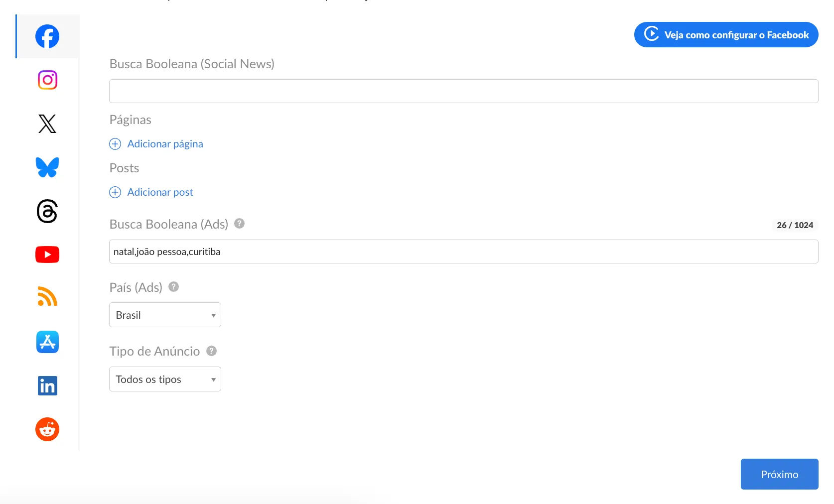Choose the YouTube source icon

[x=47, y=254]
